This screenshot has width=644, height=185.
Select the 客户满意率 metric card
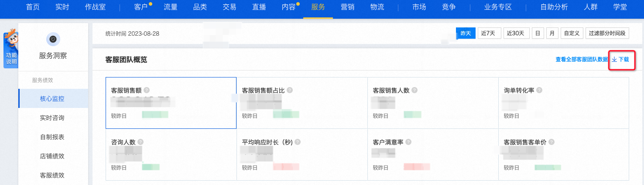[x=433, y=155]
